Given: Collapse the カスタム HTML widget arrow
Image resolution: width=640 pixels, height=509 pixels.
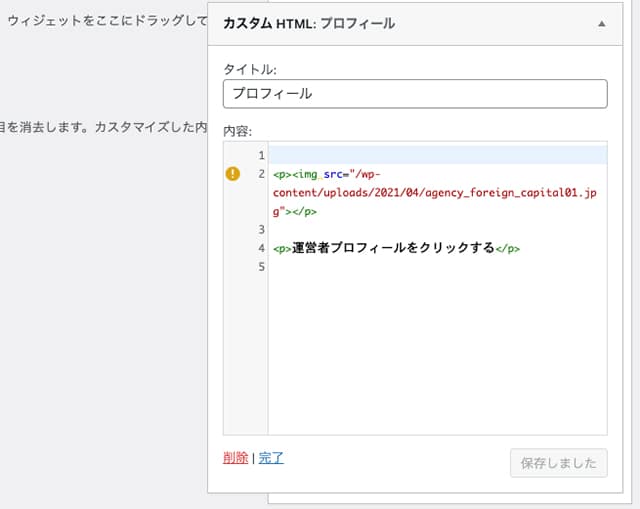Looking at the screenshot, I should click(x=601, y=24).
